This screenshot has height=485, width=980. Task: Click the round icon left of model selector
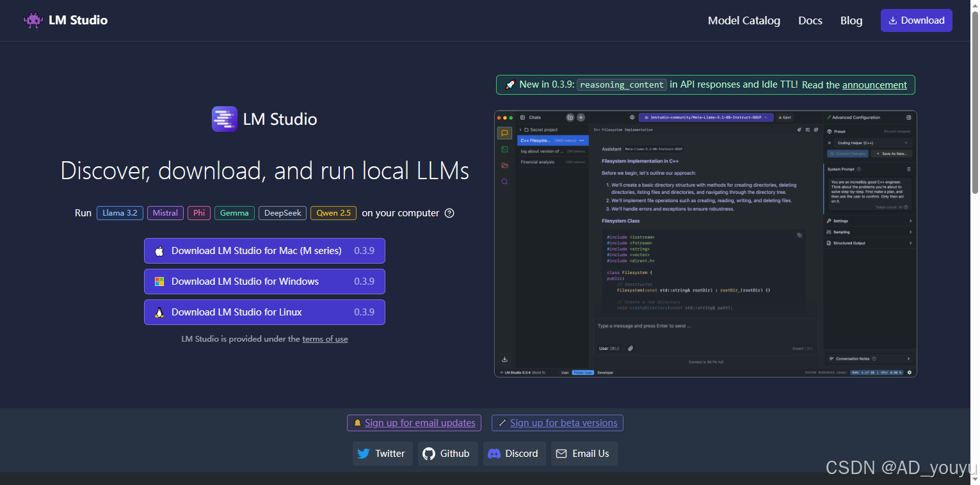[632, 117]
